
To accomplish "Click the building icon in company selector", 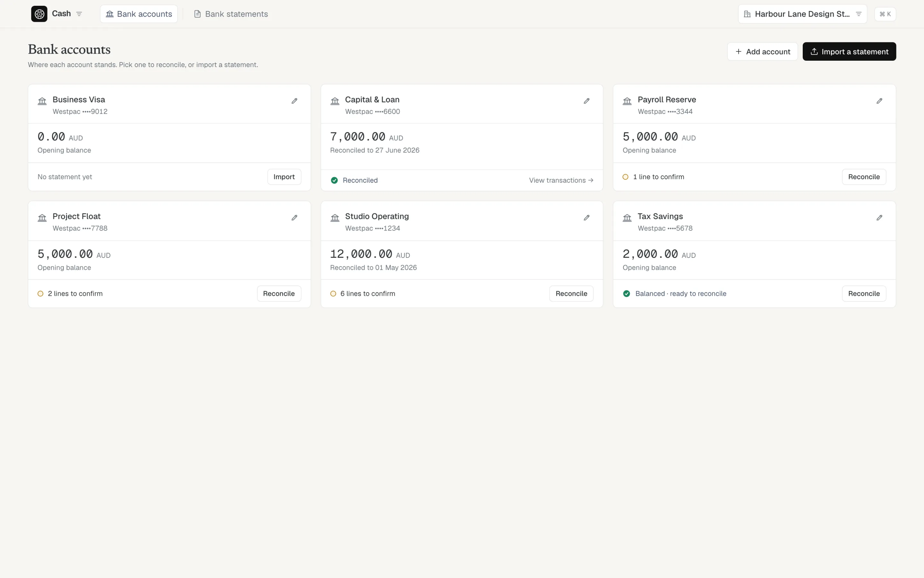I will coord(747,14).
